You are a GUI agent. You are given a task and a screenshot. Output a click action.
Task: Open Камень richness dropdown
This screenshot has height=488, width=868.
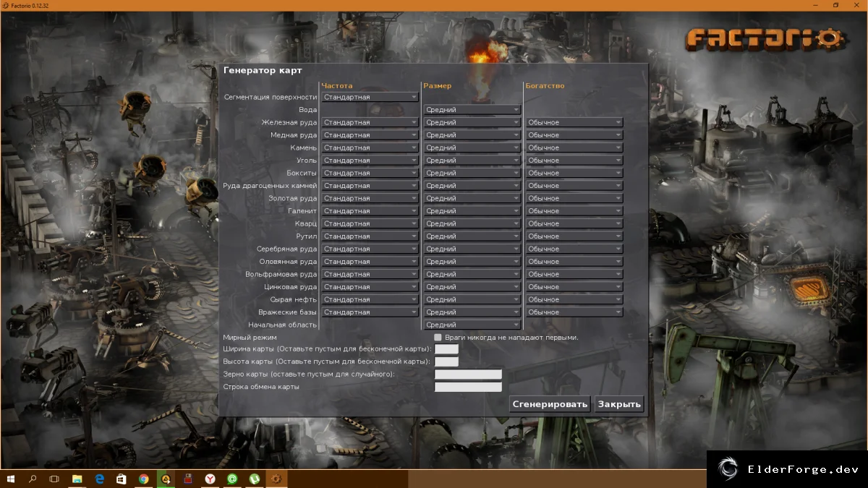click(574, 147)
